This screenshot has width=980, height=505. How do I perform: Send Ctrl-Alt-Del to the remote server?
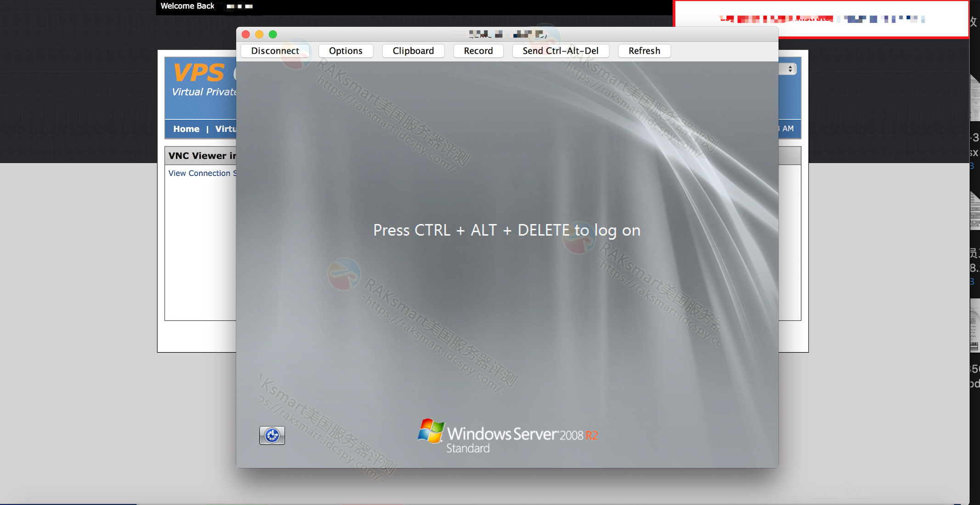pos(560,51)
